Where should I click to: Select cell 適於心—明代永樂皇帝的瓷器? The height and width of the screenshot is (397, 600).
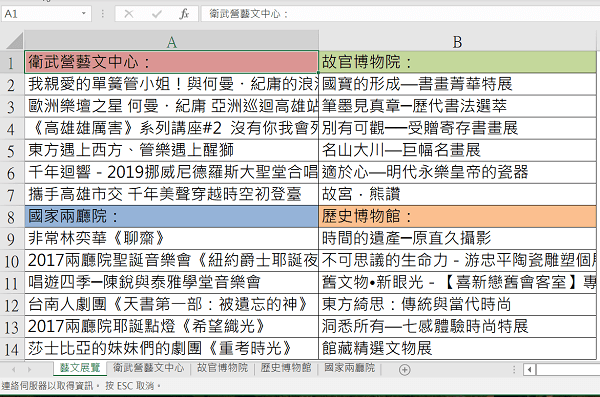pyautogui.click(x=457, y=173)
